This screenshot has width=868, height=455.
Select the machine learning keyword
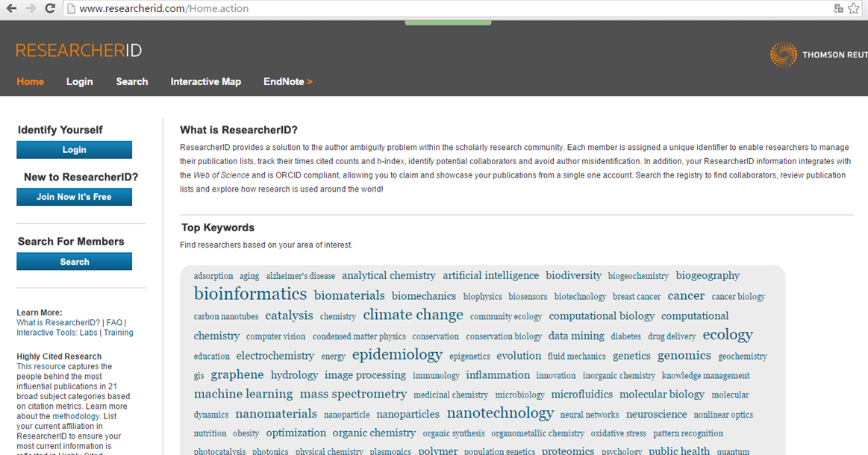click(243, 394)
